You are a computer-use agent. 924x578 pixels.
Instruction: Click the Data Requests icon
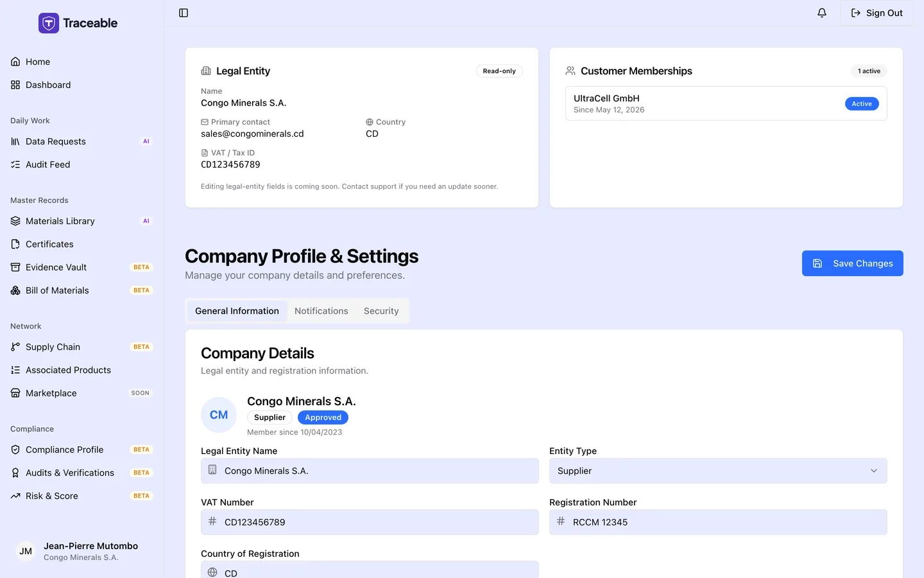point(15,141)
